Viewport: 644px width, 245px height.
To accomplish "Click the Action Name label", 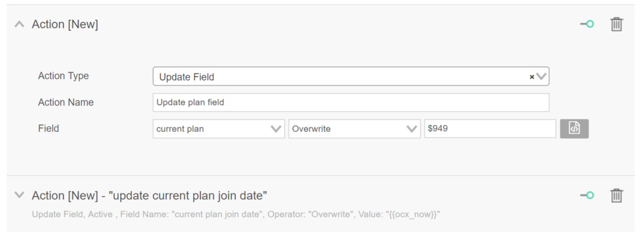I will point(65,102).
